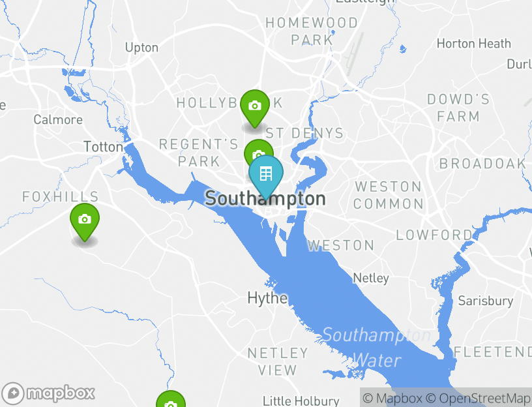
Task: Click the Netley place label
Action: (x=371, y=278)
